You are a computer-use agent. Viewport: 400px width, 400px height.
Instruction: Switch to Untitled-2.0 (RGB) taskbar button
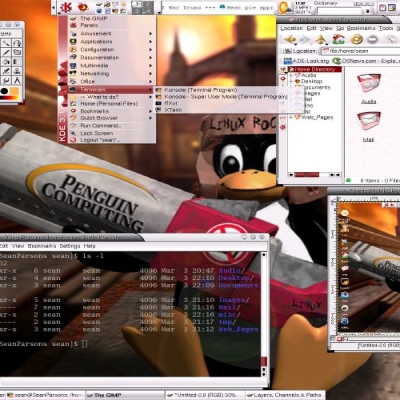pyautogui.click(x=205, y=395)
